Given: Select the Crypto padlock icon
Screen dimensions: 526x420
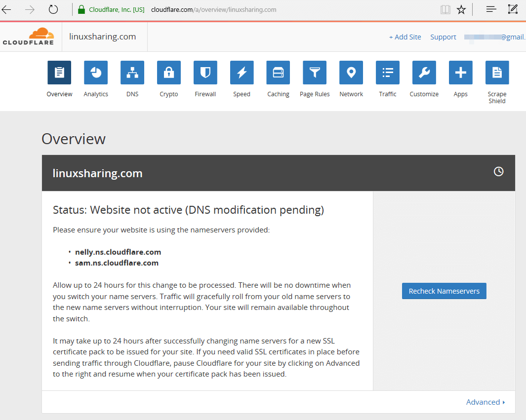Looking at the screenshot, I should 169,73.
